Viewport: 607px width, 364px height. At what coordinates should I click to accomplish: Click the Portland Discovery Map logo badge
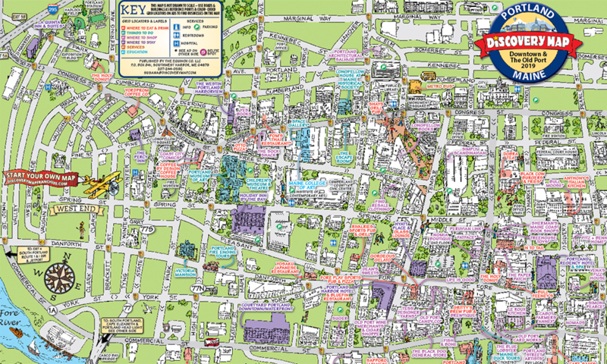click(x=529, y=42)
